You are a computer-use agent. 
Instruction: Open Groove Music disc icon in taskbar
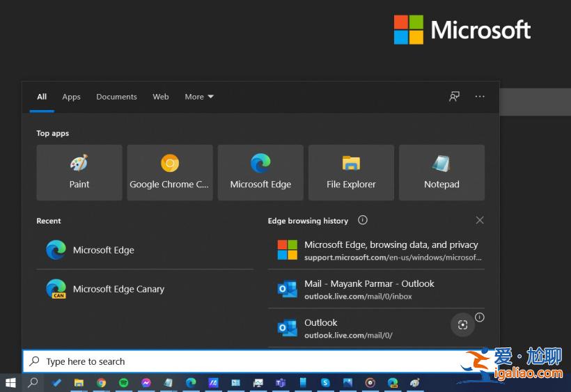pyautogui.click(x=370, y=382)
